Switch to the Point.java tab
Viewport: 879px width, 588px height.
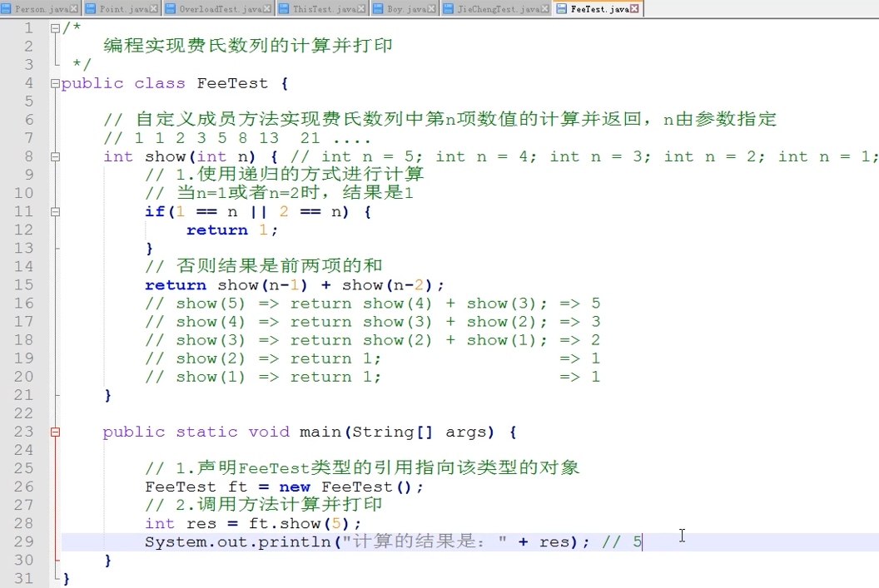[122, 9]
